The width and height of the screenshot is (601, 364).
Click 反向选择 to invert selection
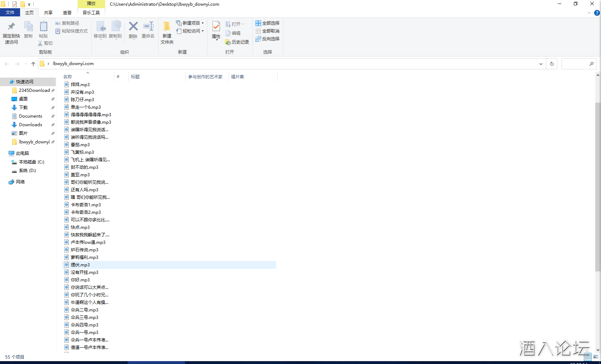[268, 39]
